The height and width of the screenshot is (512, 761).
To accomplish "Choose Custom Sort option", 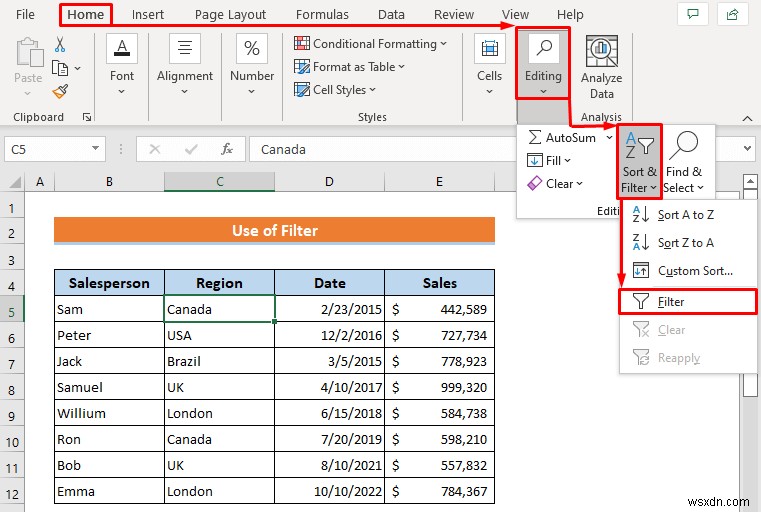I will coord(688,271).
